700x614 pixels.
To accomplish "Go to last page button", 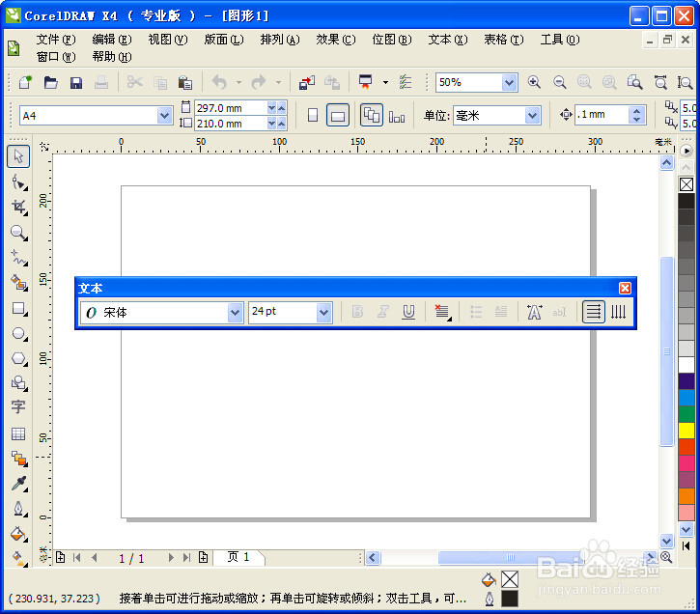I will [186, 557].
